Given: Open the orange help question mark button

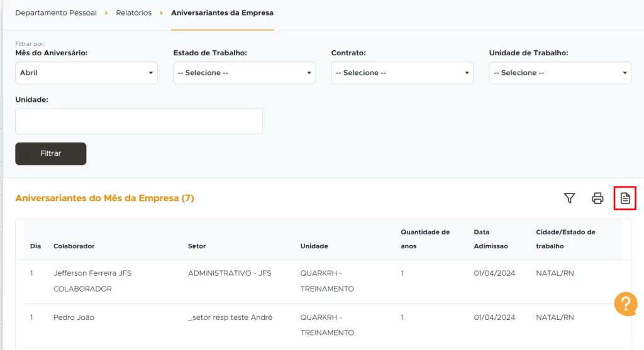Looking at the screenshot, I should click(x=625, y=304).
